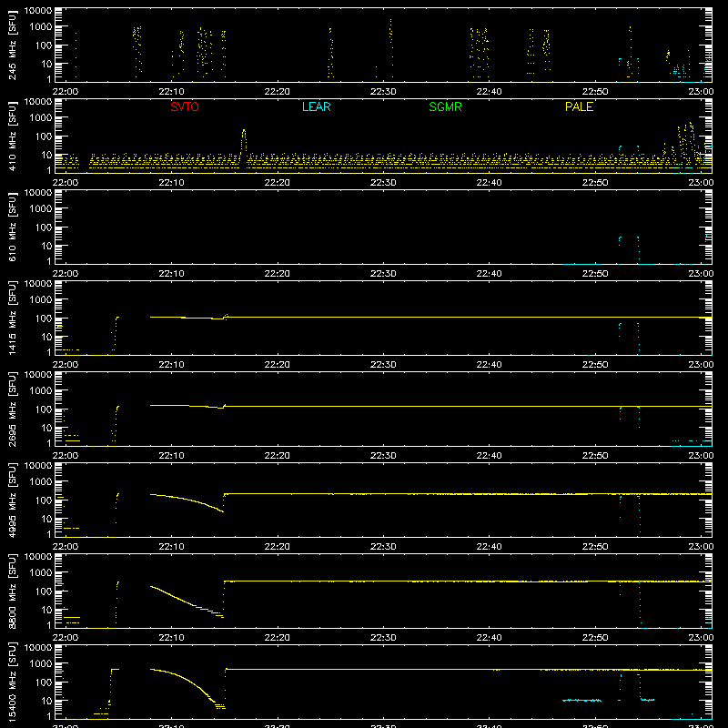Click the 10000 y-axis value of 245 MHz panel

click(x=38, y=11)
